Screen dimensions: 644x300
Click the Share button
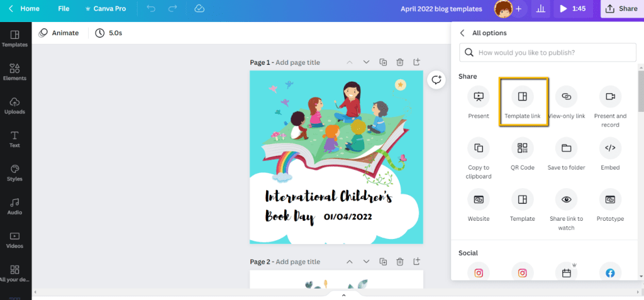coord(622,9)
